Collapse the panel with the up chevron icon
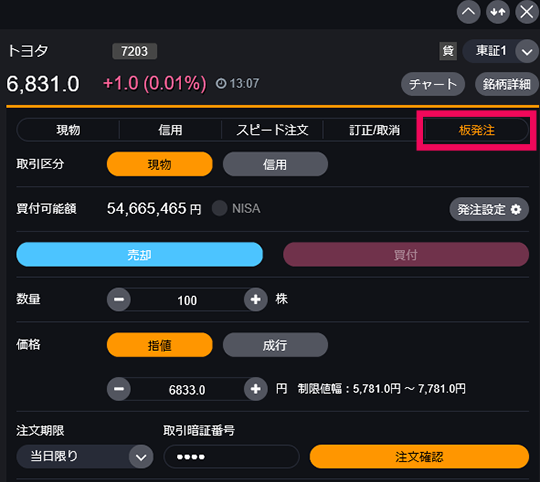 point(468,12)
